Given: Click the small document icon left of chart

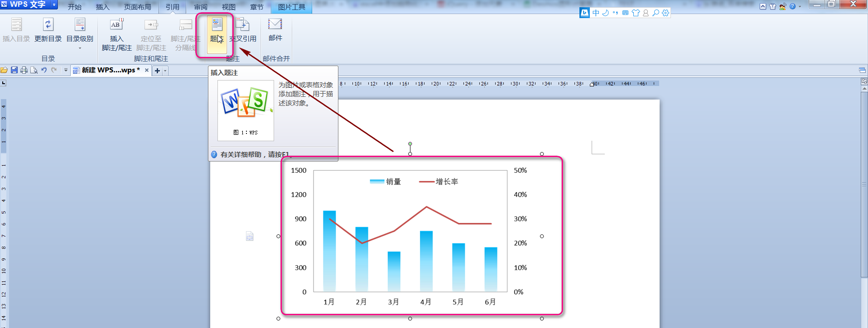Looking at the screenshot, I should click(x=250, y=236).
